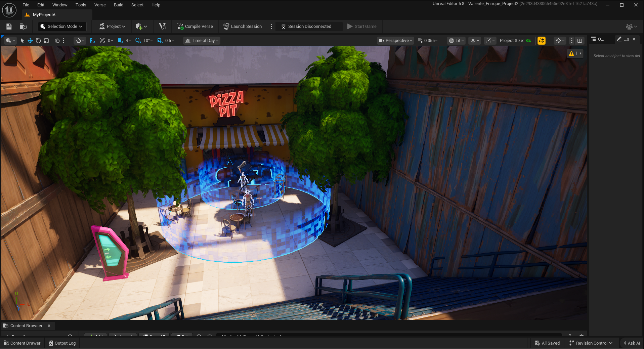Open the Output Log

[x=62, y=343]
